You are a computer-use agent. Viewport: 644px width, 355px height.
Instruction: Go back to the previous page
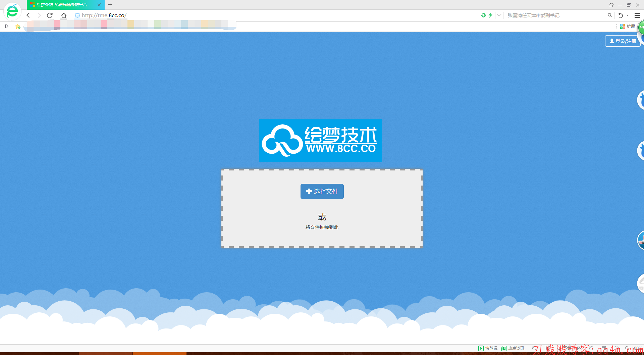[x=28, y=15]
